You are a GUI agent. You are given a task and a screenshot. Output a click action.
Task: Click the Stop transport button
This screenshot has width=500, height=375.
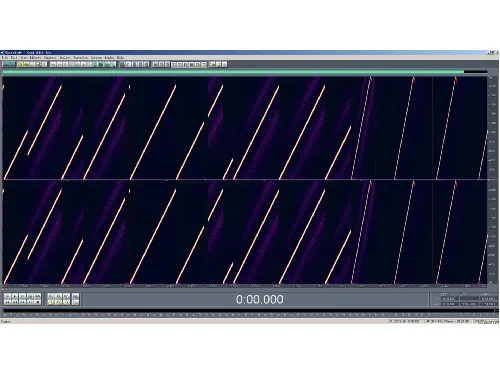7,296
